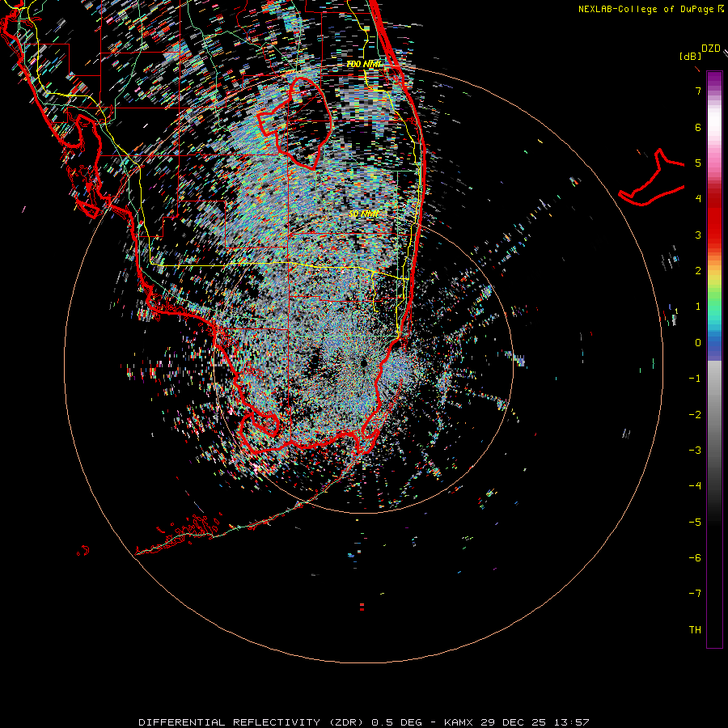
Task: Click the 1 dB scale value
Action: (x=698, y=307)
